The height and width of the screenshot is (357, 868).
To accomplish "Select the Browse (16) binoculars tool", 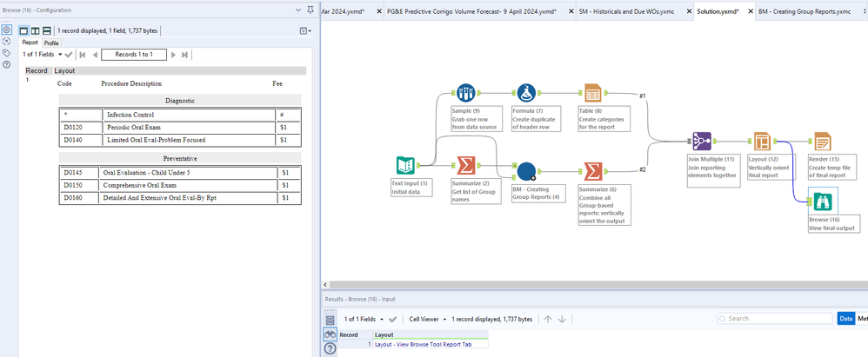I will click(823, 202).
